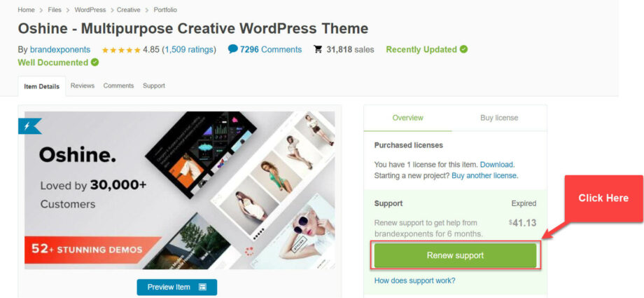The image size is (644, 298).
Task: Open the Creative breadcrumb category
Action: click(128, 10)
